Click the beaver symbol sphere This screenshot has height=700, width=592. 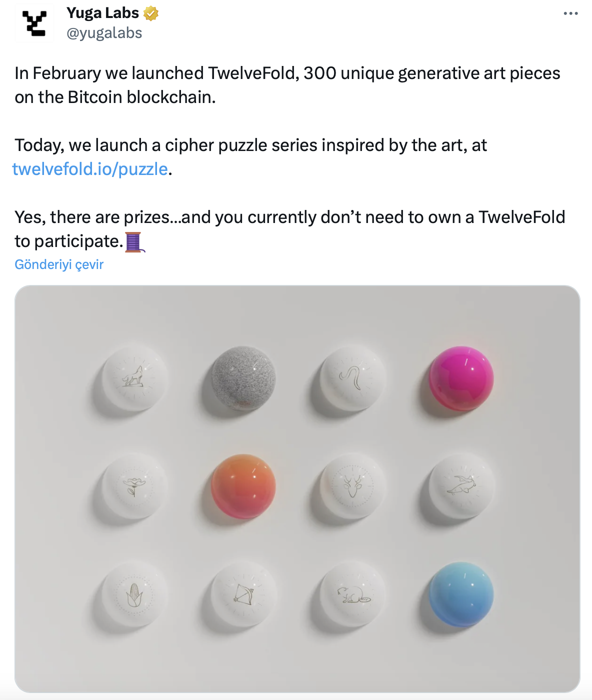coord(352,595)
